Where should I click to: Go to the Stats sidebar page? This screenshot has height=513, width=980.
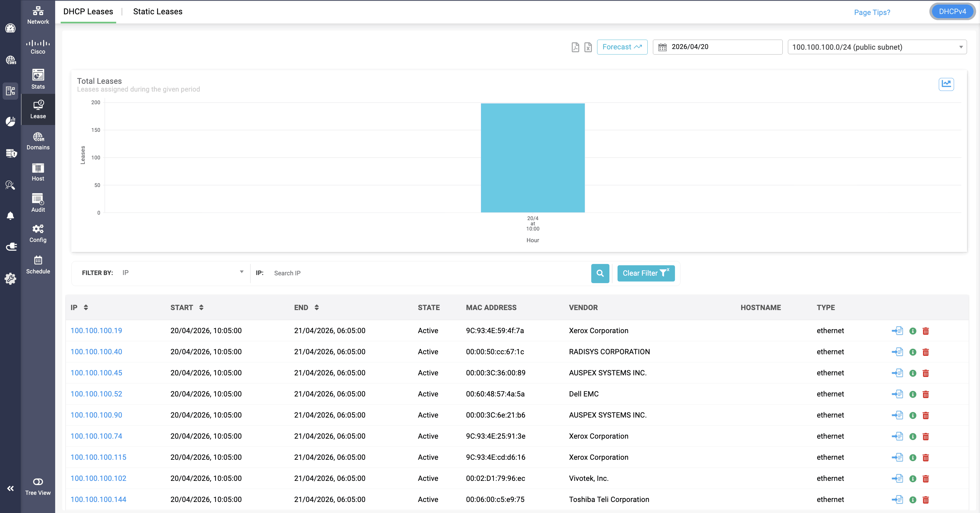tap(38, 79)
